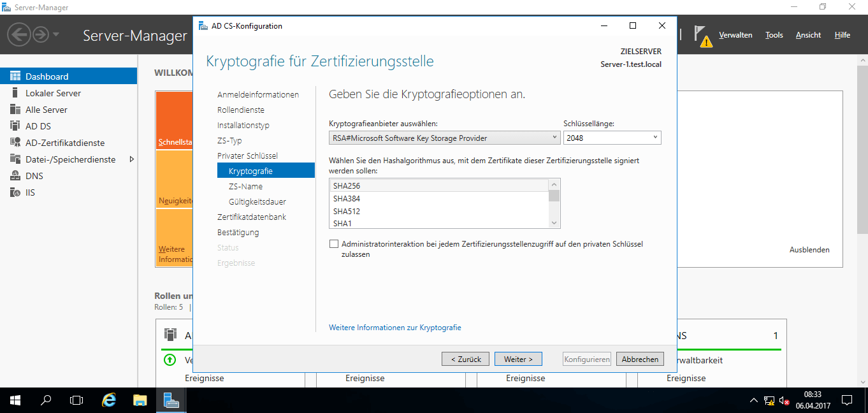Click the hash list scrollbar thumb
Image resolution: width=868 pixels, height=413 pixels.
(554, 195)
